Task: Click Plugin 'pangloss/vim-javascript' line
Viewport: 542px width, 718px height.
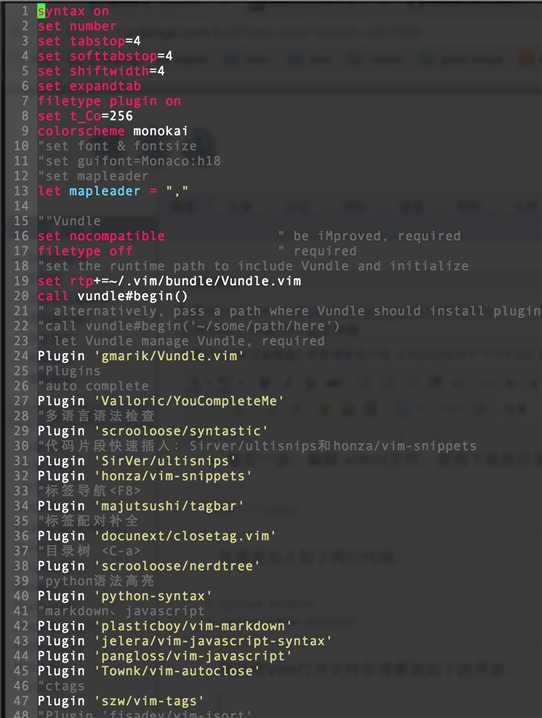Action: coord(165,656)
